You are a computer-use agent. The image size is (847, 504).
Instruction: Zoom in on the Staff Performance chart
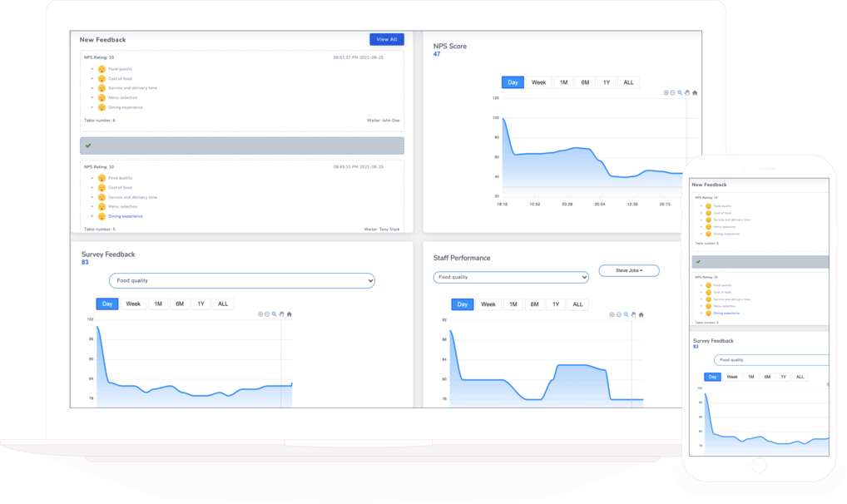tap(612, 314)
